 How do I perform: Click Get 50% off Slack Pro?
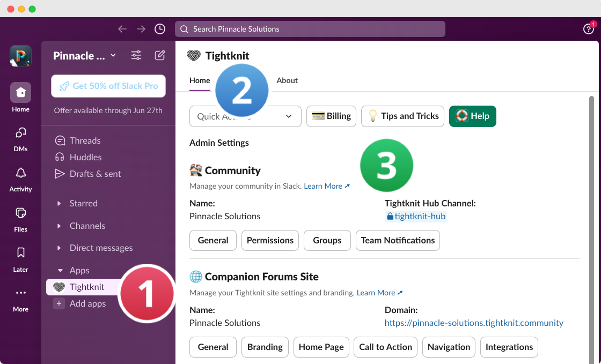(x=108, y=86)
